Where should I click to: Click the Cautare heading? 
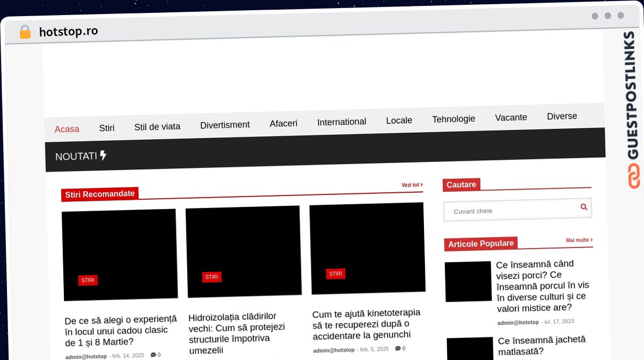[x=462, y=184]
